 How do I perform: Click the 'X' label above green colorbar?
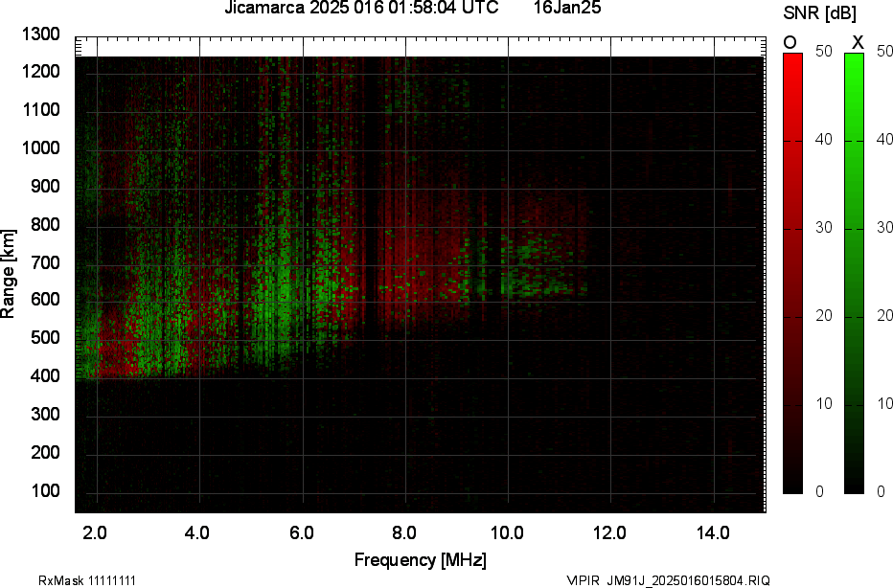tap(858, 42)
